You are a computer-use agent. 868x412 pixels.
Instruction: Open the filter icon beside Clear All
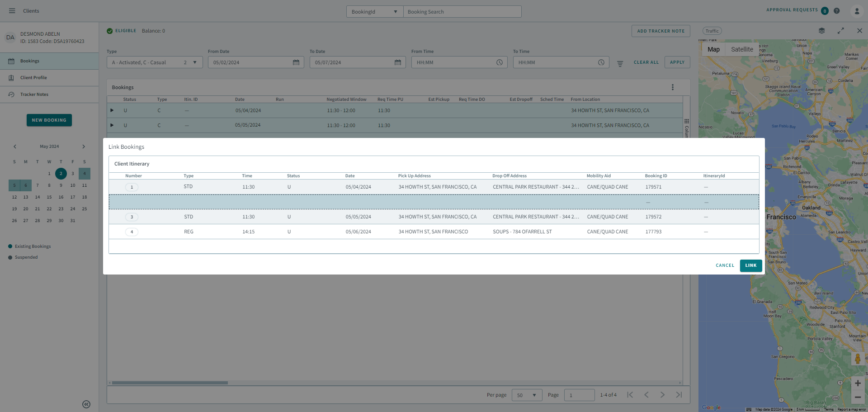(620, 63)
